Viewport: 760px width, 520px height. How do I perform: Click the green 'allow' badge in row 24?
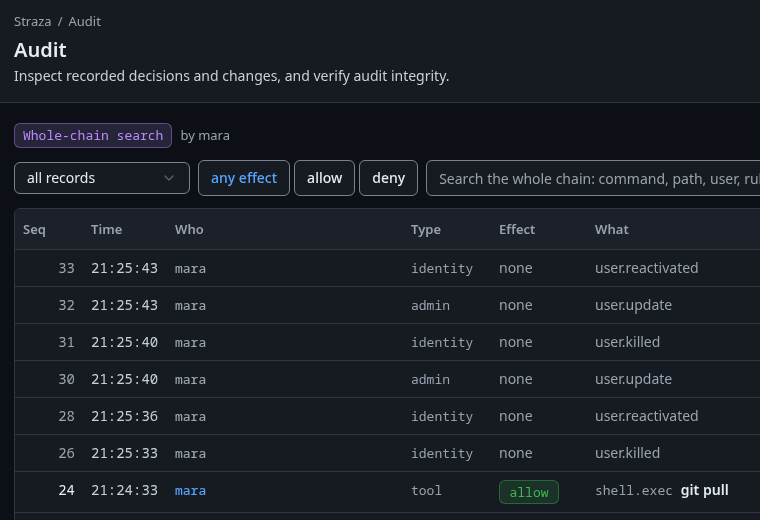point(529,492)
